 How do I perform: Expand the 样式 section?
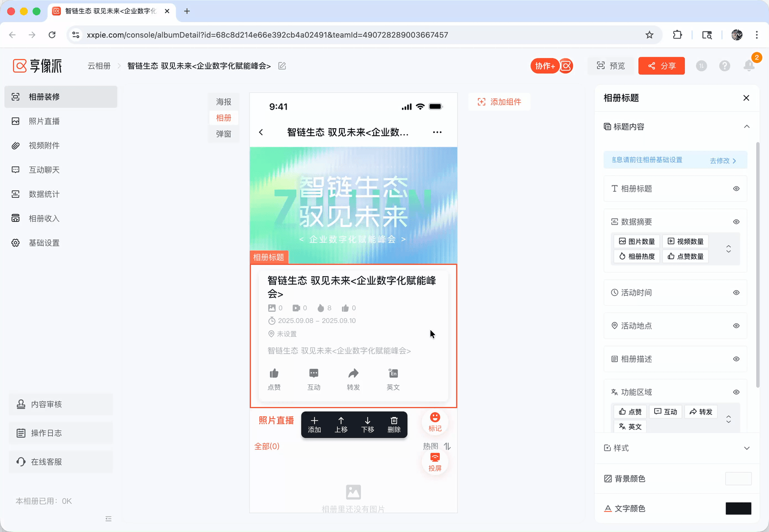pyautogui.click(x=746, y=448)
